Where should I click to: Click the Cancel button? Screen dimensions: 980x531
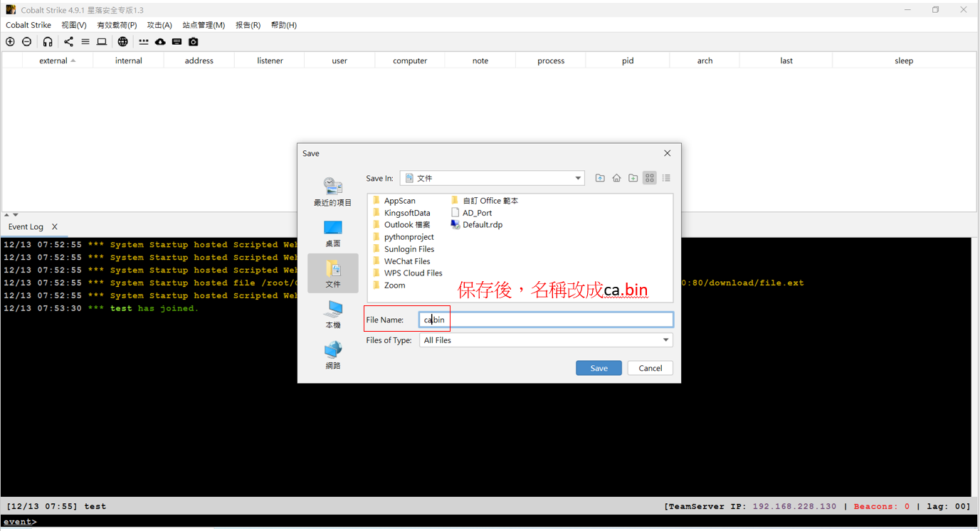tap(650, 368)
